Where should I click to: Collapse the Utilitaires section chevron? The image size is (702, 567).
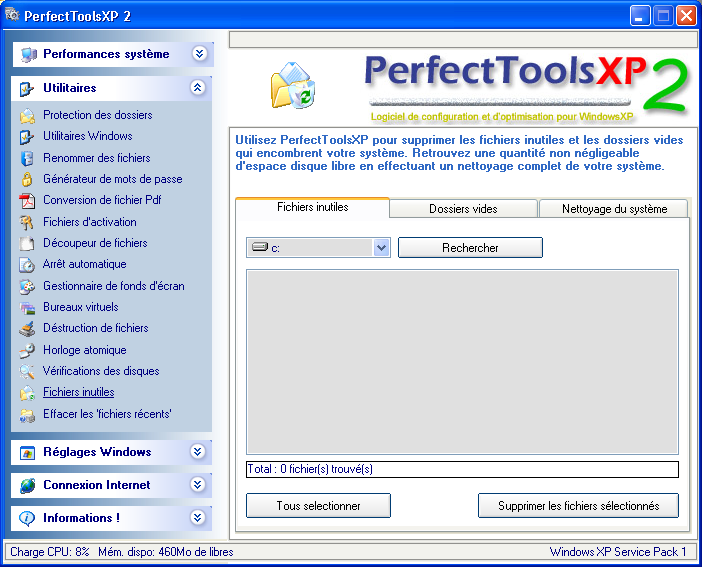click(x=198, y=87)
